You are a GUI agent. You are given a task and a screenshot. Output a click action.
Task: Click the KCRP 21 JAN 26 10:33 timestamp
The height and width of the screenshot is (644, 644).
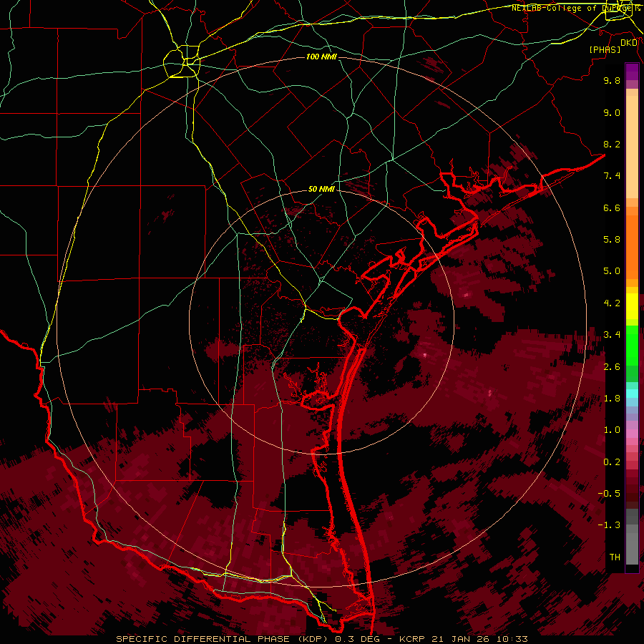tap(463, 639)
